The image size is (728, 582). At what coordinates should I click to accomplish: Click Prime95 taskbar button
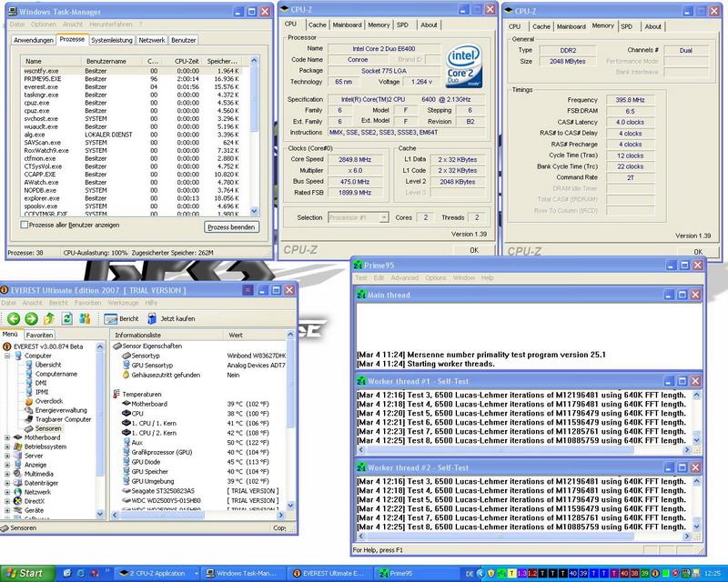pyautogui.click(x=416, y=574)
